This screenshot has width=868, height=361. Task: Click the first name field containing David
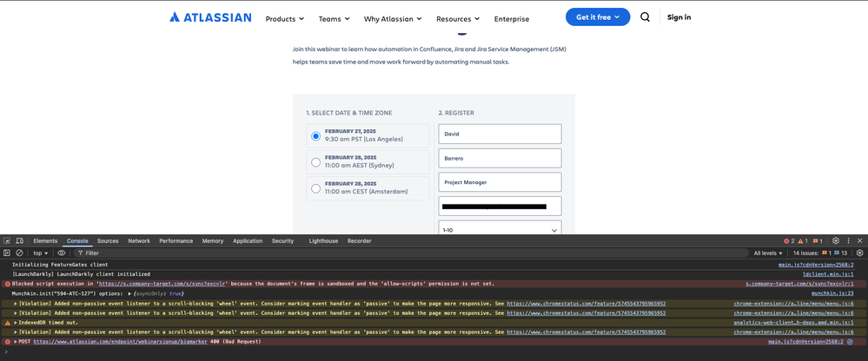(x=500, y=134)
